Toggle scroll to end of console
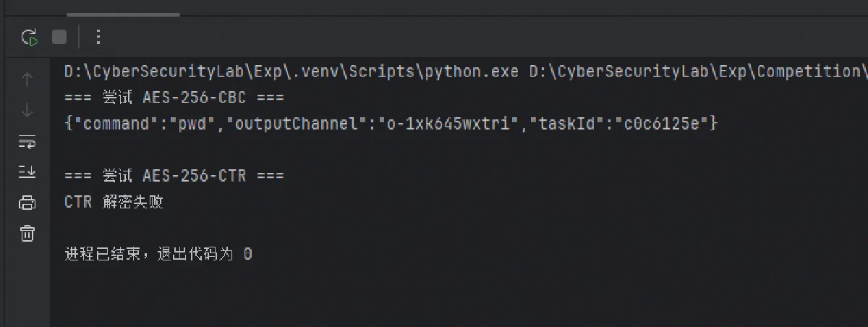 [x=27, y=172]
